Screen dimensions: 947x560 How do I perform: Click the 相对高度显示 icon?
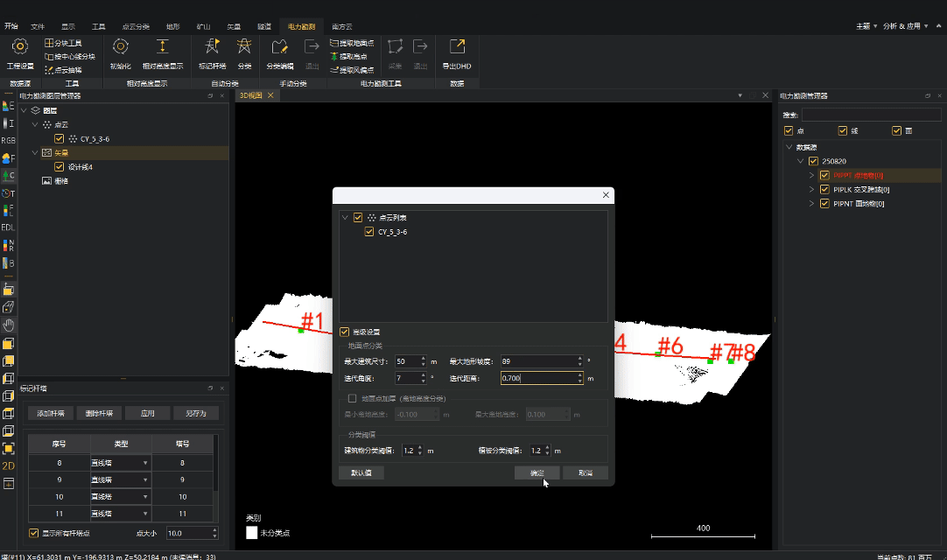[x=162, y=47]
